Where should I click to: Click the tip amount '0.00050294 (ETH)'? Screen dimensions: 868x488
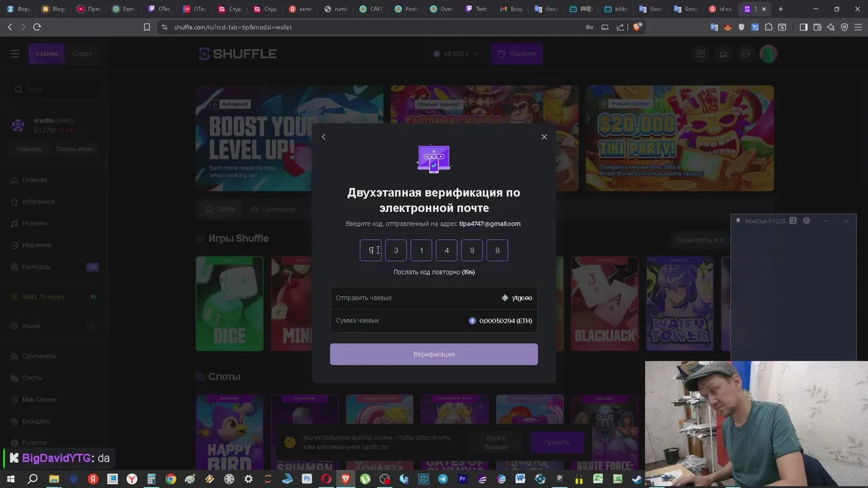tap(506, 321)
